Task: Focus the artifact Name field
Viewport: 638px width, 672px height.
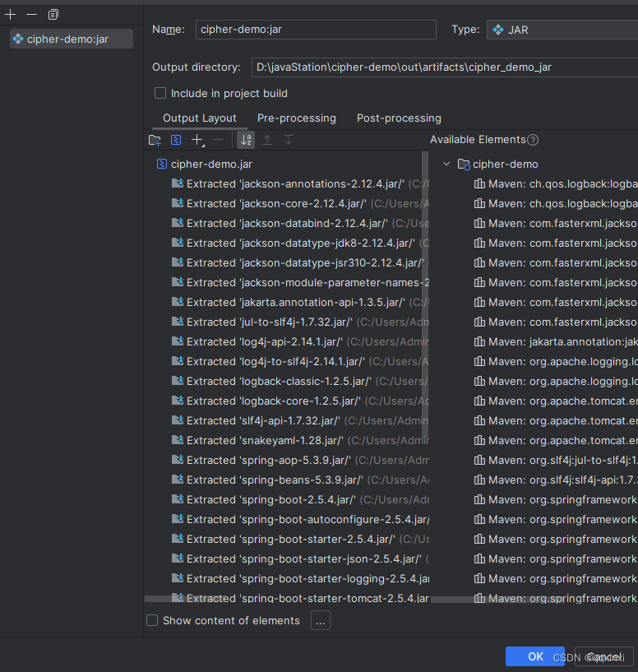Action: pyautogui.click(x=316, y=30)
